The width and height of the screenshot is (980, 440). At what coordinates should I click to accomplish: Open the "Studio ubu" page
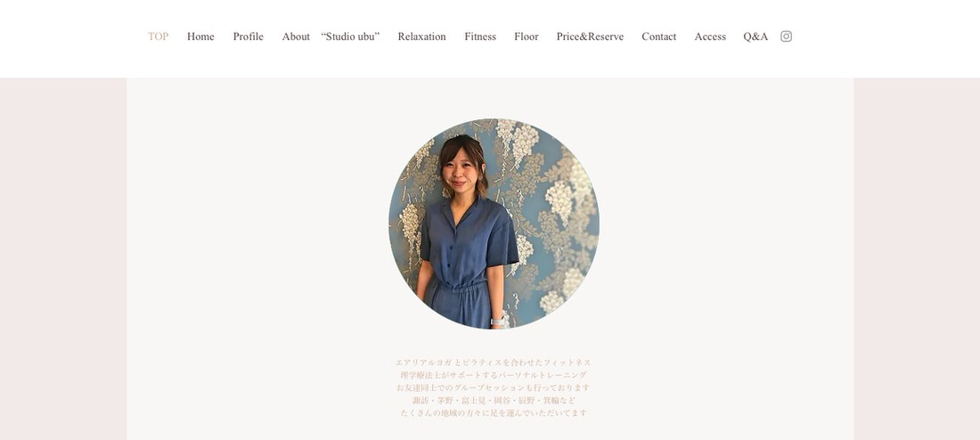tap(350, 37)
